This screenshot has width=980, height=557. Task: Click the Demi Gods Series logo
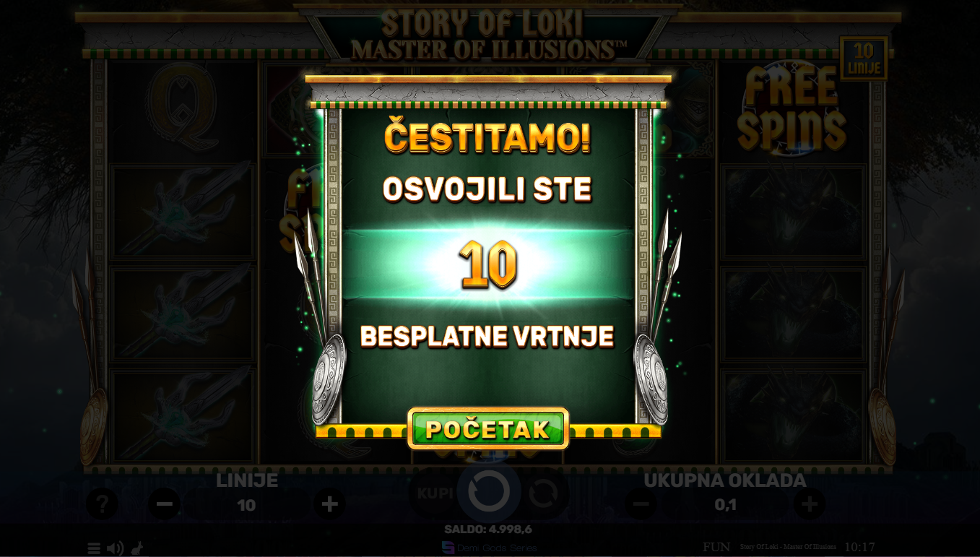tap(489, 548)
